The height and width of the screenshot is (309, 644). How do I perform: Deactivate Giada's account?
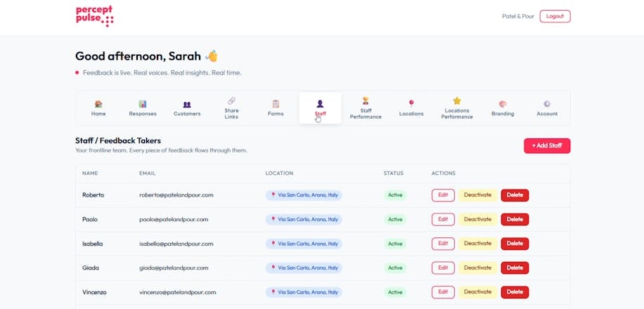(x=477, y=268)
